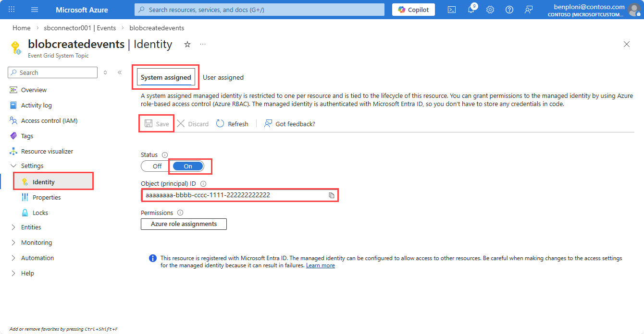644x334 pixels.
Task: Click the Microsoft Azure logo text
Action: 82,10
